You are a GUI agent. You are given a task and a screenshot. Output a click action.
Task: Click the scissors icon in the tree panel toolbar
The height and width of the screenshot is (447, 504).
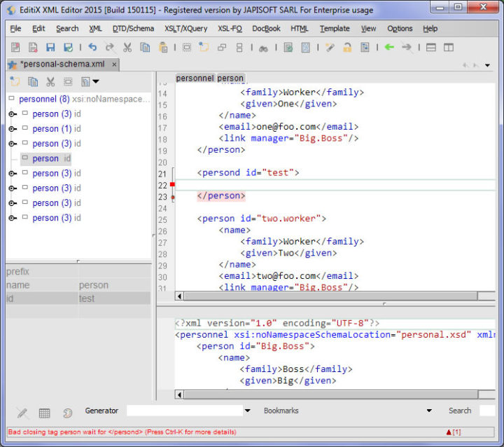click(50, 82)
